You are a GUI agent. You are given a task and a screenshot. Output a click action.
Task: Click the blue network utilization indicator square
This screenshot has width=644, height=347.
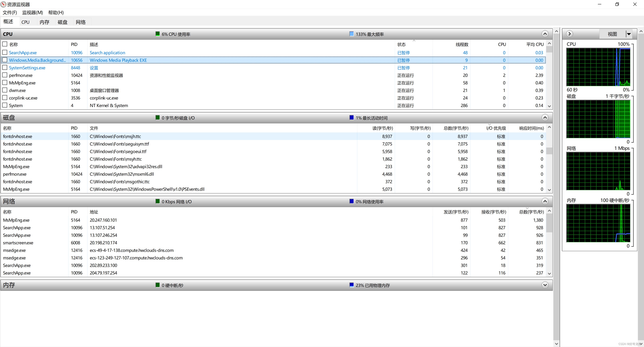coord(352,201)
